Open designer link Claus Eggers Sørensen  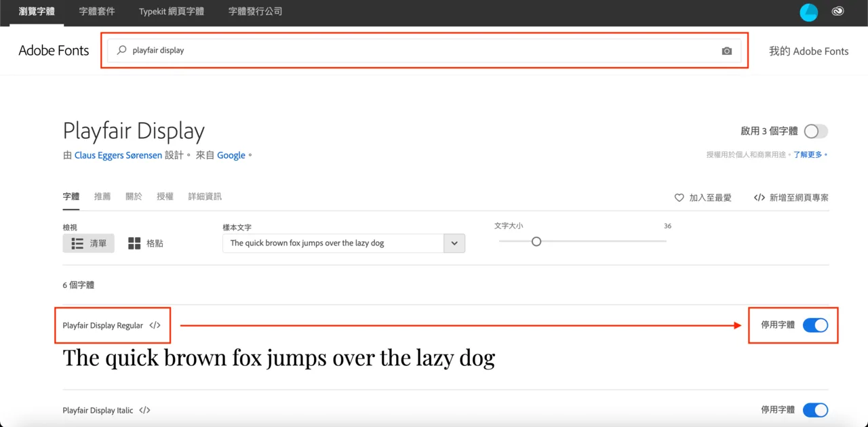tap(118, 155)
